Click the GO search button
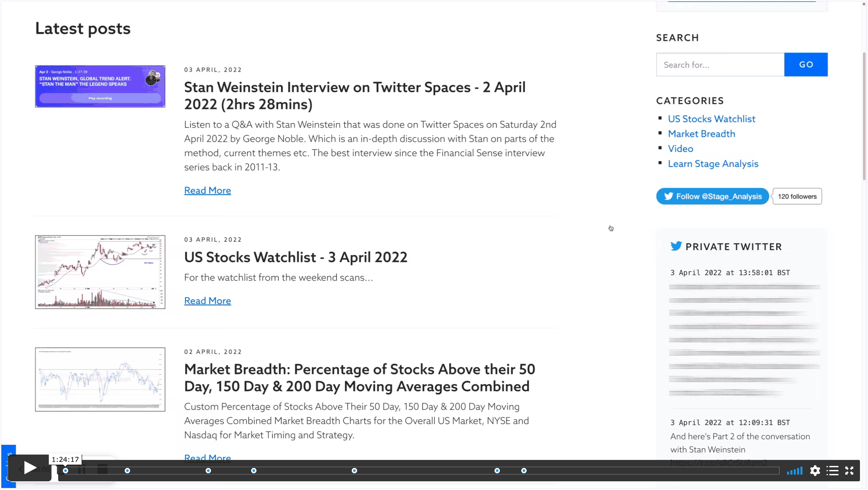Screen dimensions: 868x490 click(x=806, y=65)
